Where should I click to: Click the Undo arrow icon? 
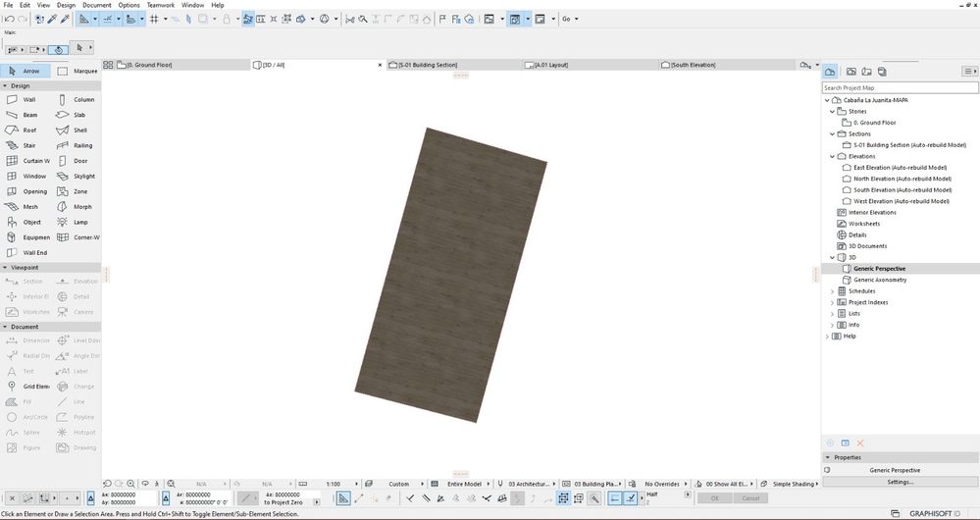point(9,19)
